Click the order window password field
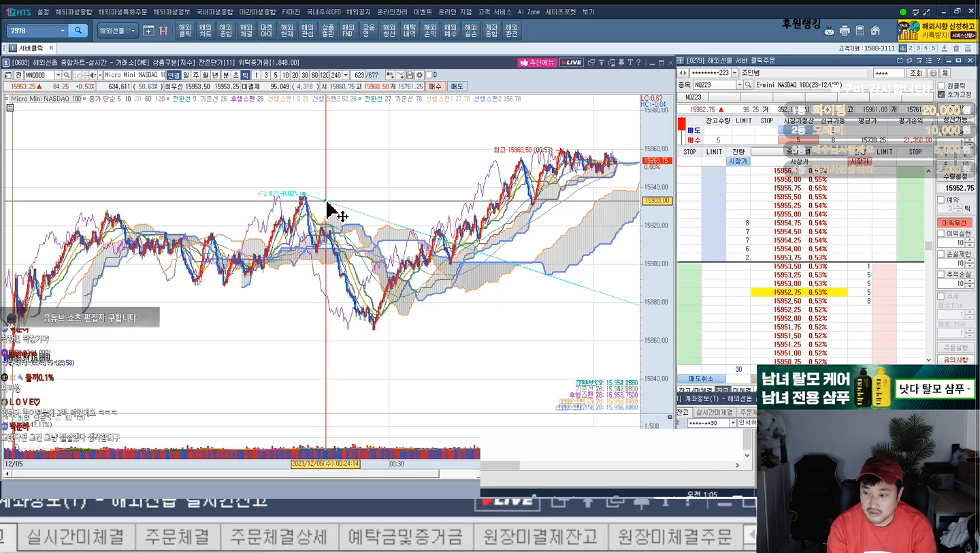 click(889, 73)
